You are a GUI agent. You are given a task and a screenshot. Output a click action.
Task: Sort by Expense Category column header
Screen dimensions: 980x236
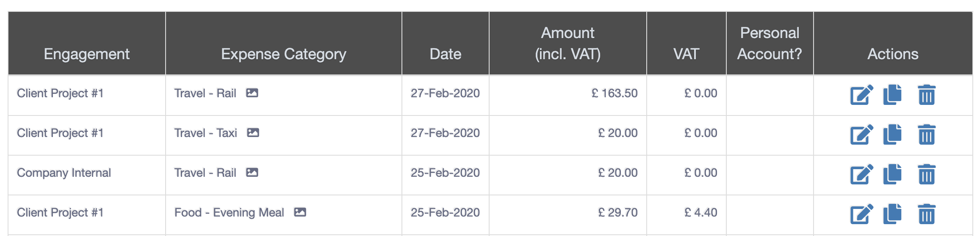pyautogui.click(x=284, y=54)
